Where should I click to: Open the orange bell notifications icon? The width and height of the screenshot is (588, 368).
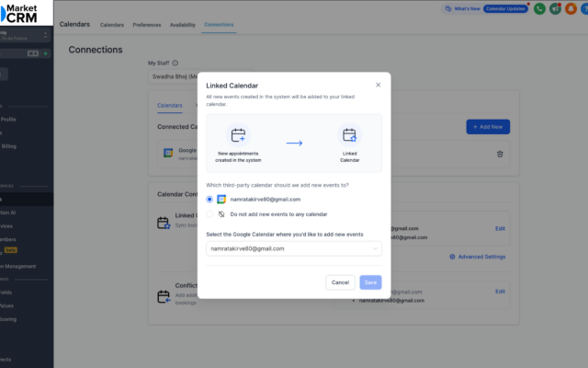click(x=571, y=8)
